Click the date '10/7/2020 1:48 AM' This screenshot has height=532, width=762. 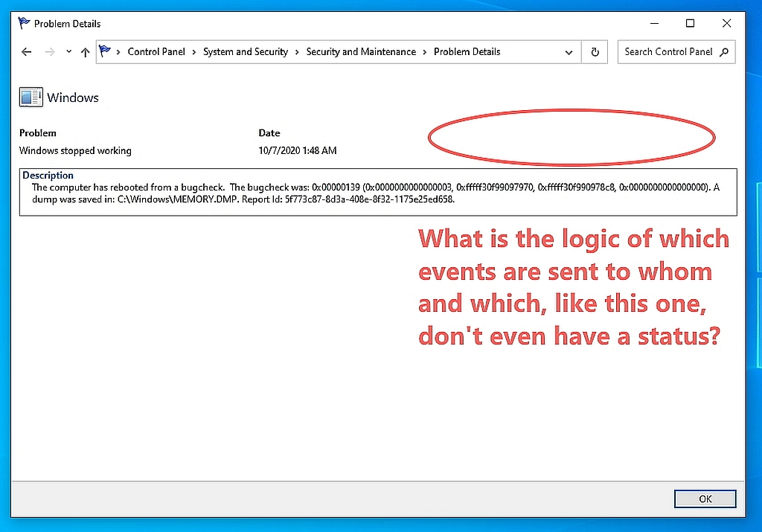pyautogui.click(x=298, y=150)
